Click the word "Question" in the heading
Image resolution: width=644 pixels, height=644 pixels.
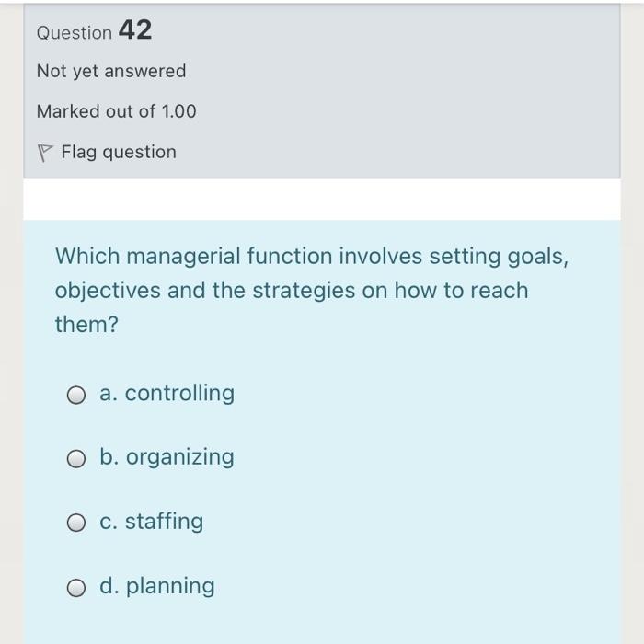75,32
